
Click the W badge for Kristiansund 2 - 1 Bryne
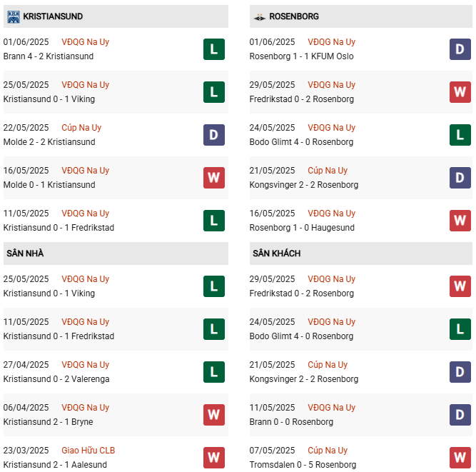214,415
